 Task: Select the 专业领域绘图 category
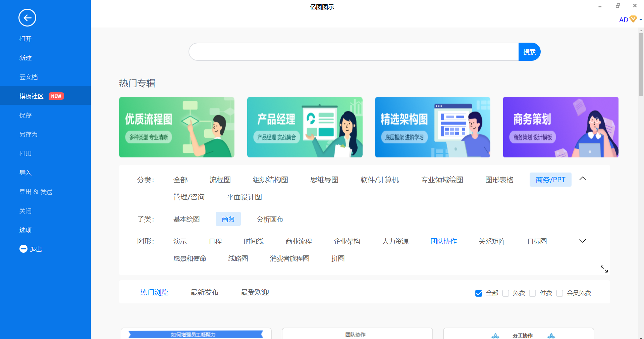[442, 180]
